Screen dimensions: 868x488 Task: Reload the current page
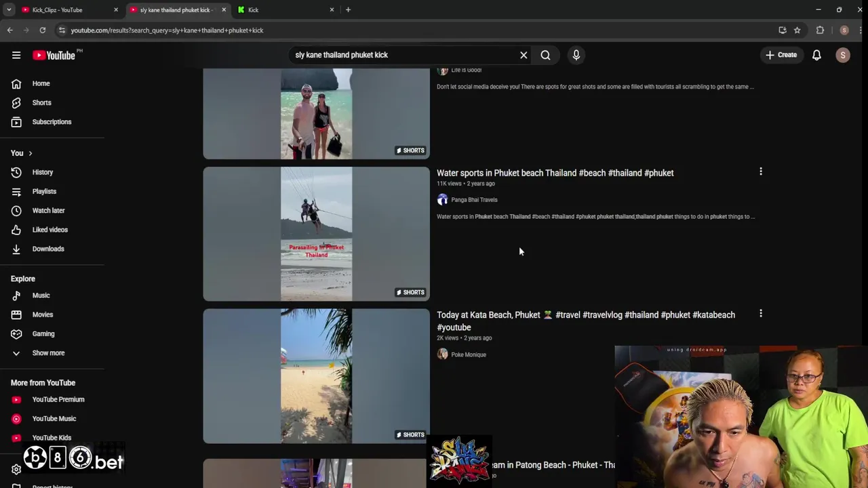coord(42,30)
